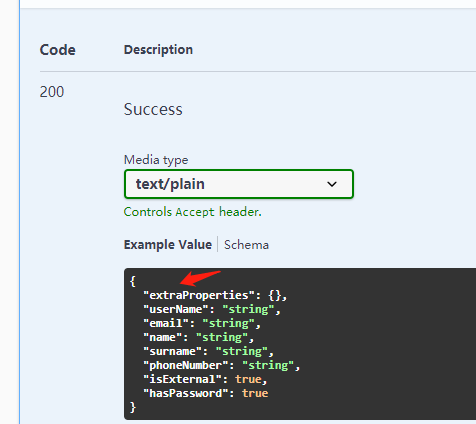Click the "surname" key in the JSON
Viewport: 476px width, 424px height.
point(172,351)
